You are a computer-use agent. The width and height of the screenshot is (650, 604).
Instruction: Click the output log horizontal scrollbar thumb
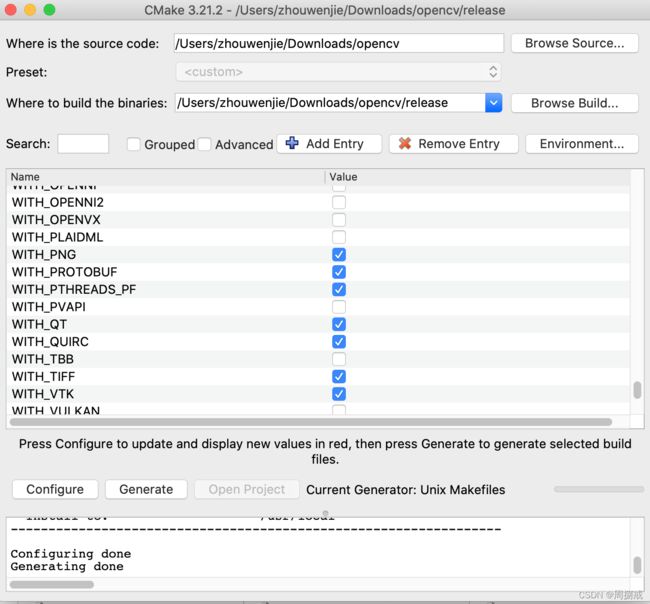[52, 585]
